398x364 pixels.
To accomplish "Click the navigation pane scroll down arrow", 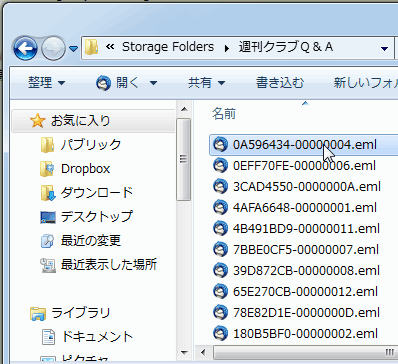I will 184,352.
